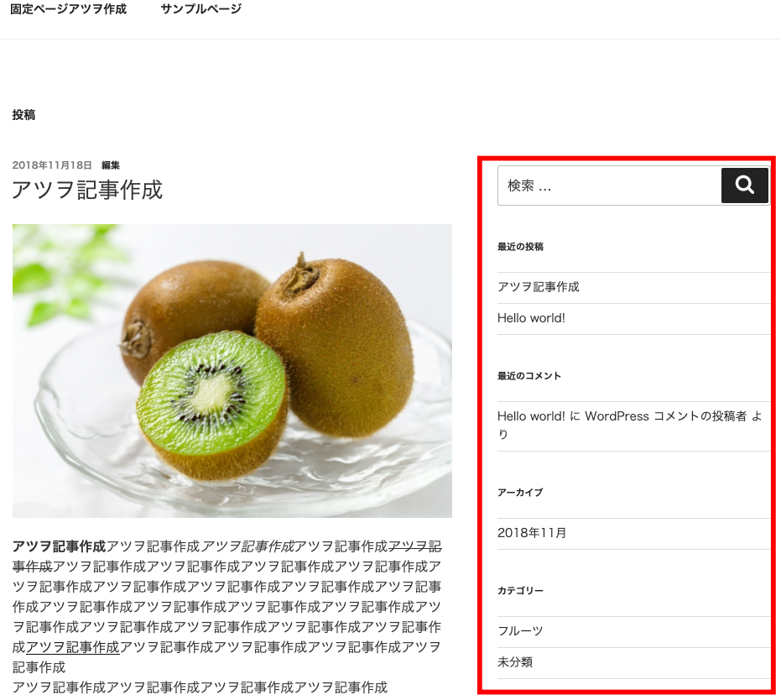Open the 2018年11月 archive link
Viewport: 781px width, 700px height.
(x=532, y=533)
